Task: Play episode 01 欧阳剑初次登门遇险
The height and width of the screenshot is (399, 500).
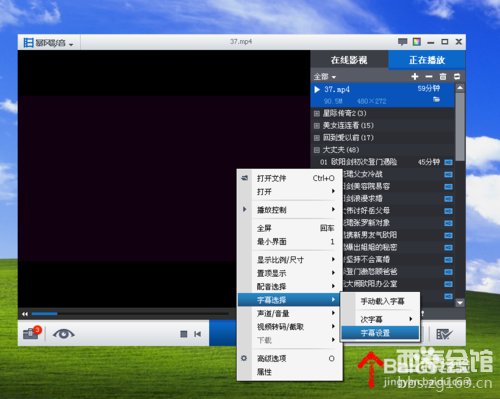Action: click(382, 162)
